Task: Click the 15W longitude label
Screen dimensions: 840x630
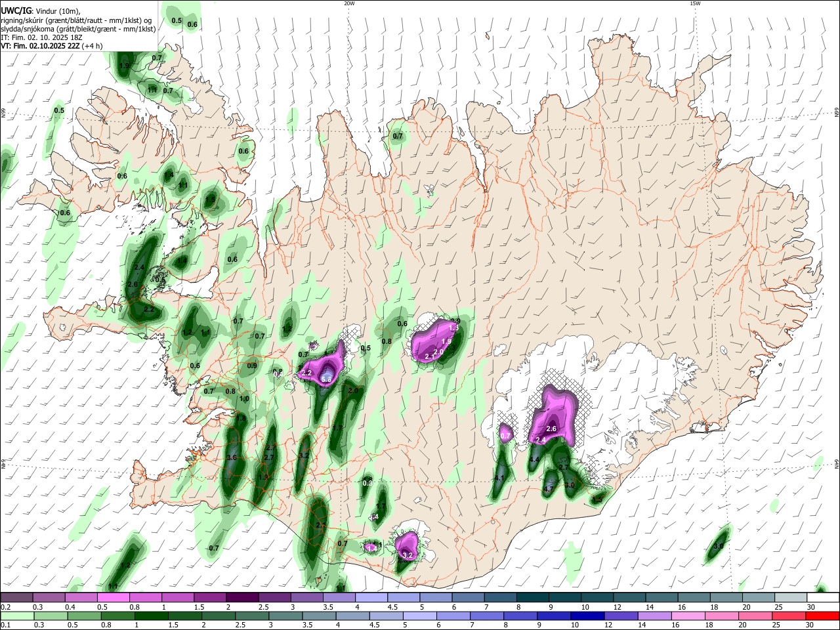Action: coord(695,3)
